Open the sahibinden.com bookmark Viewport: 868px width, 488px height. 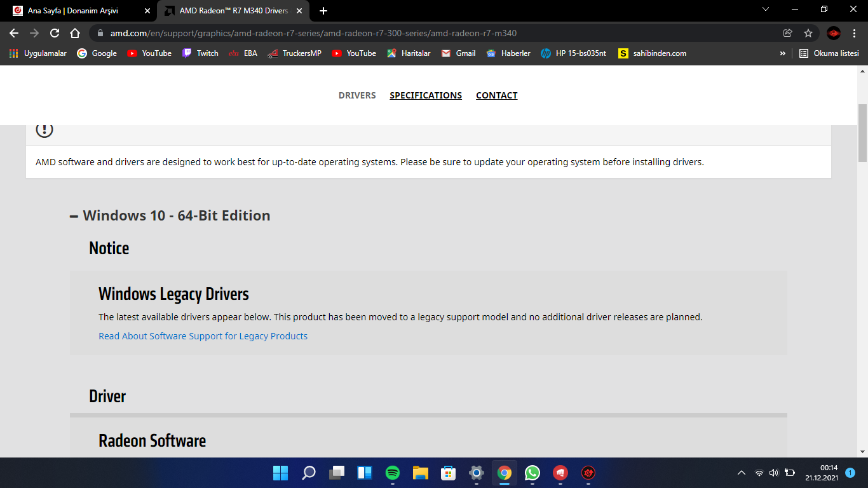pos(653,53)
